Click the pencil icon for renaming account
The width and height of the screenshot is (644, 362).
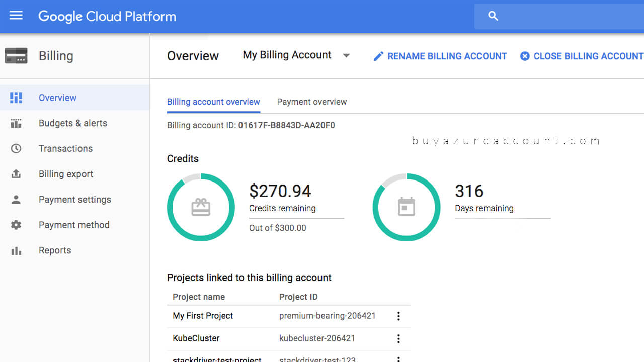(x=378, y=56)
